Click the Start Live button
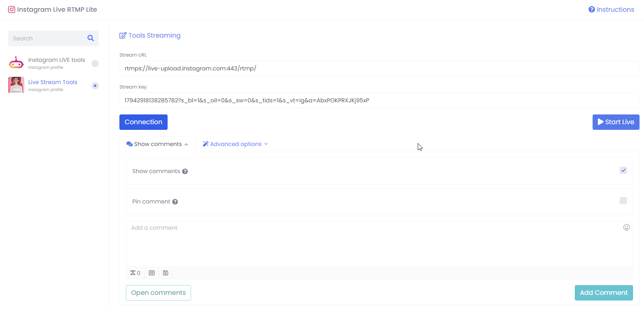The width and height of the screenshot is (644, 309). tap(616, 122)
